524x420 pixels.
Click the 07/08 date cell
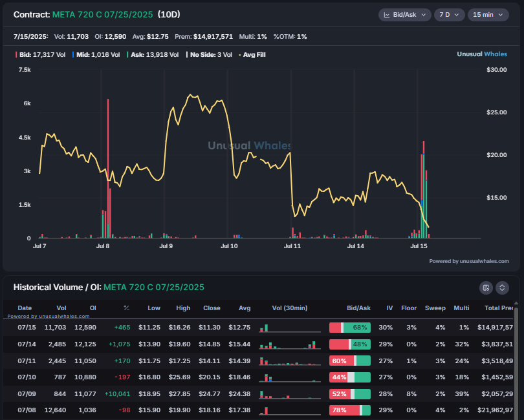point(27,410)
